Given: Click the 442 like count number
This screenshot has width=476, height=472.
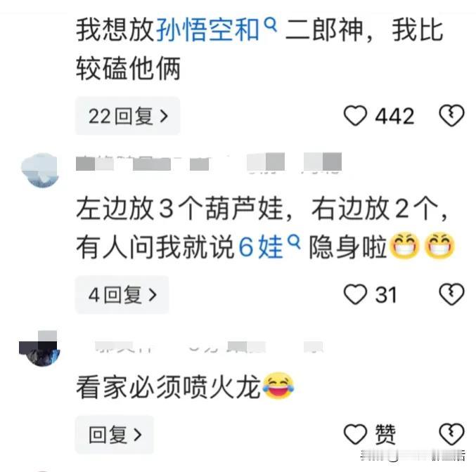Looking at the screenshot, I should click(394, 116).
